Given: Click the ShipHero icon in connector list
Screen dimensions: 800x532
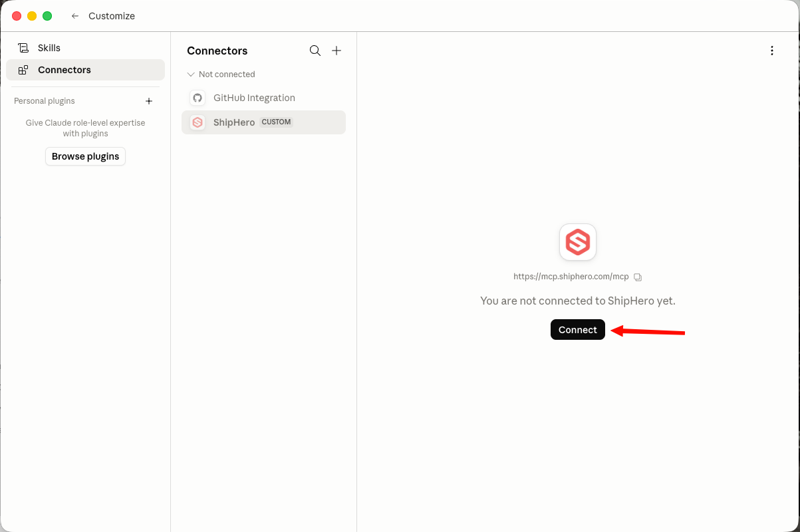Looking at the screenshot, I should point(198,122).
